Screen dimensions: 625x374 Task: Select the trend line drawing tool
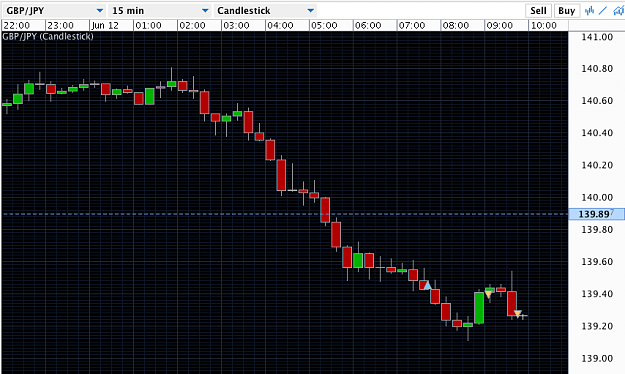[603, 10]
